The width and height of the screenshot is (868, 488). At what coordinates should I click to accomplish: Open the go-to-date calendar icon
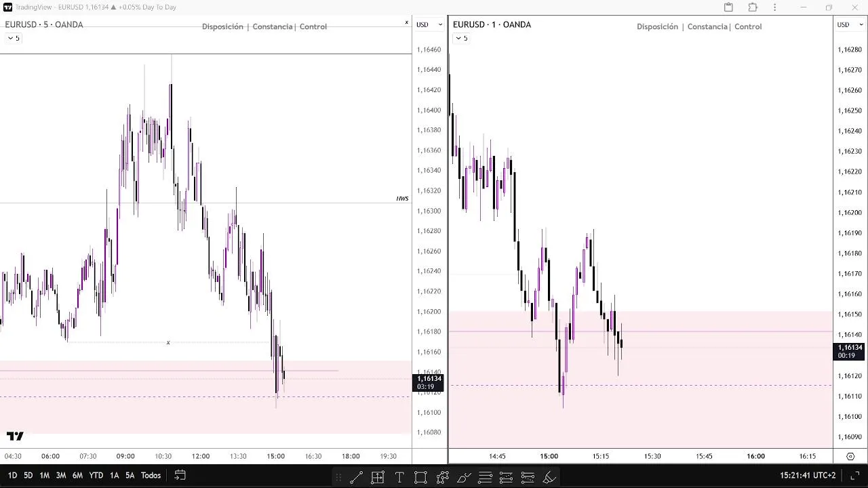tap(180, 475)
